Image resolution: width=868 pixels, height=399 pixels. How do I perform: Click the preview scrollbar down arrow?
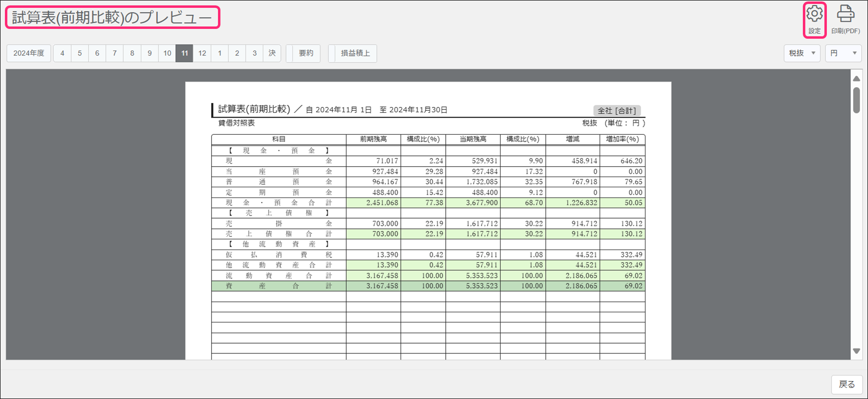point(856,351)
